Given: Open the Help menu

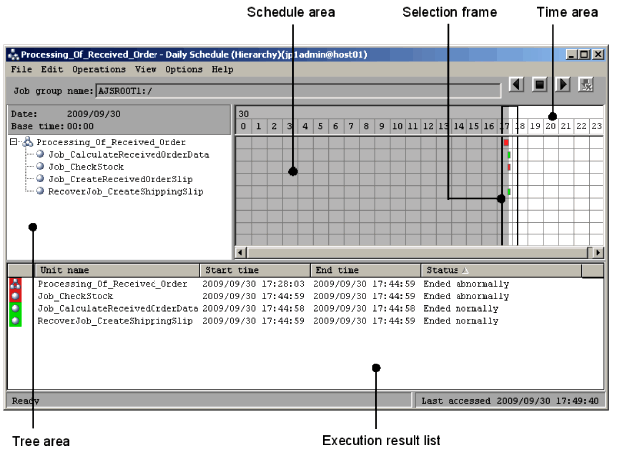Looking at the screenshot, I should [x=222, y=69].
